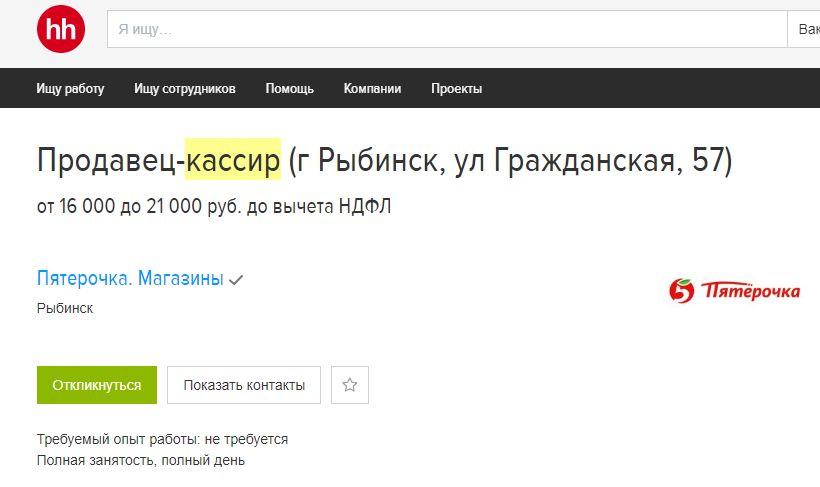Open 'Ищу сотрудников' menu item
This screenshot has height=487, width=820.
(x=185, y=88)
